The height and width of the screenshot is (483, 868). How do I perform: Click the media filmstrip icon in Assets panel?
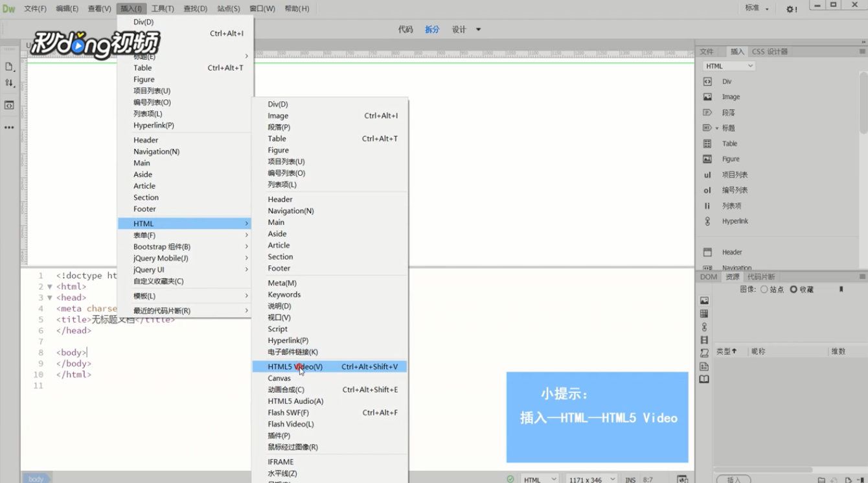click(704, 340)
